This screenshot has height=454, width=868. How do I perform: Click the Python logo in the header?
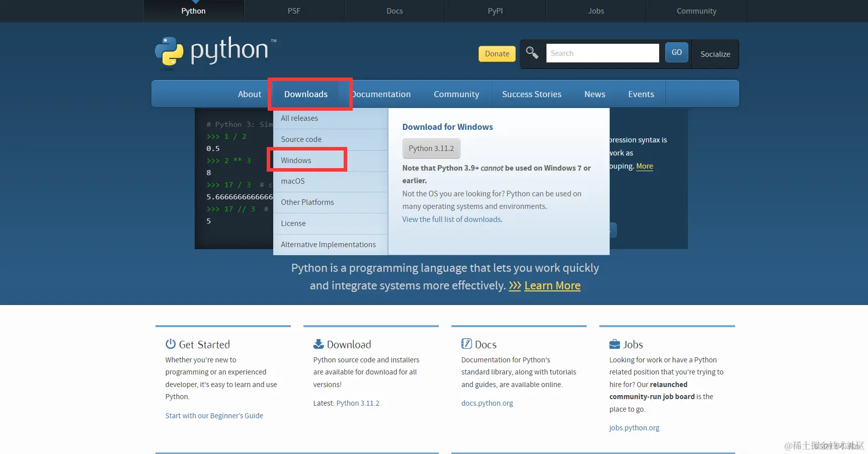tap(215, 51)
